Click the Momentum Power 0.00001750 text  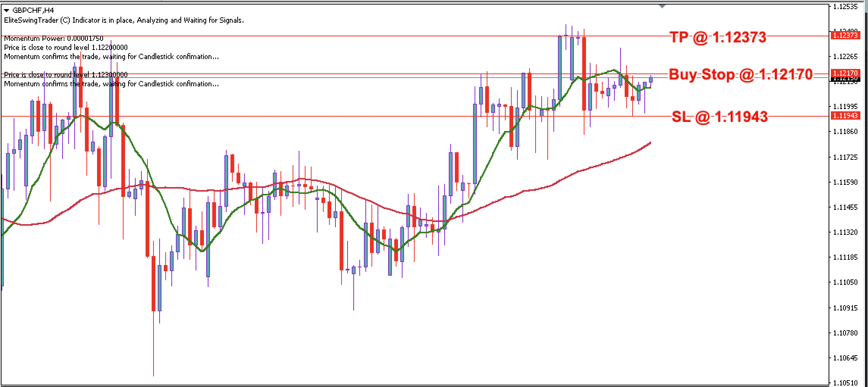(53, 39)
